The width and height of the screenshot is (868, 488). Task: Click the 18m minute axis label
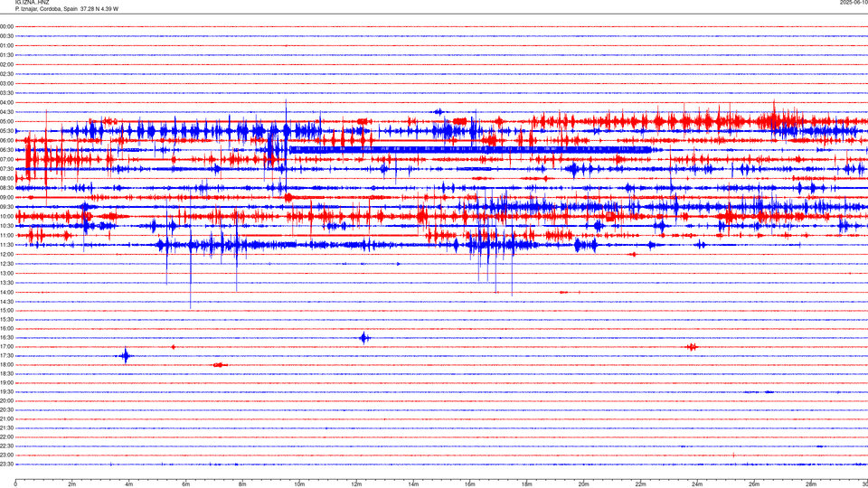tap(527, 484)
